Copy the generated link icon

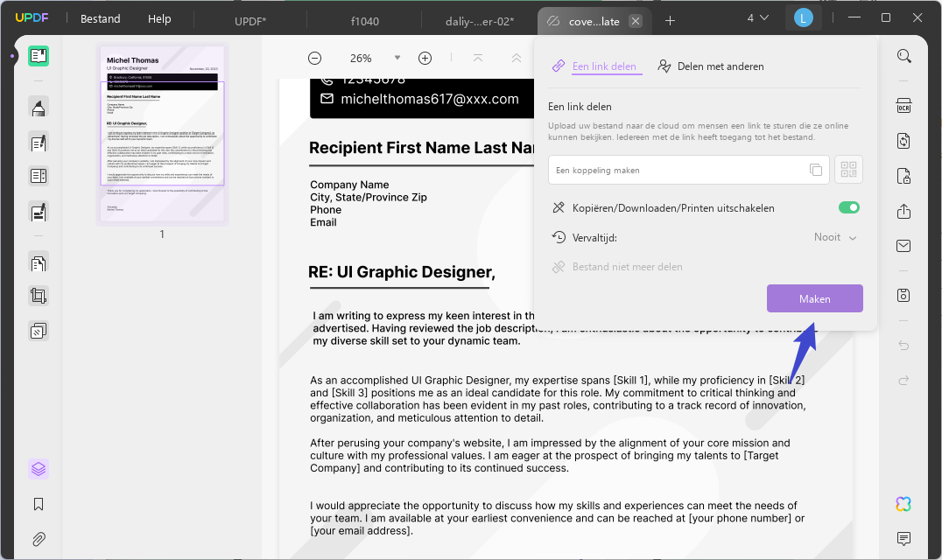coord(816,170)
